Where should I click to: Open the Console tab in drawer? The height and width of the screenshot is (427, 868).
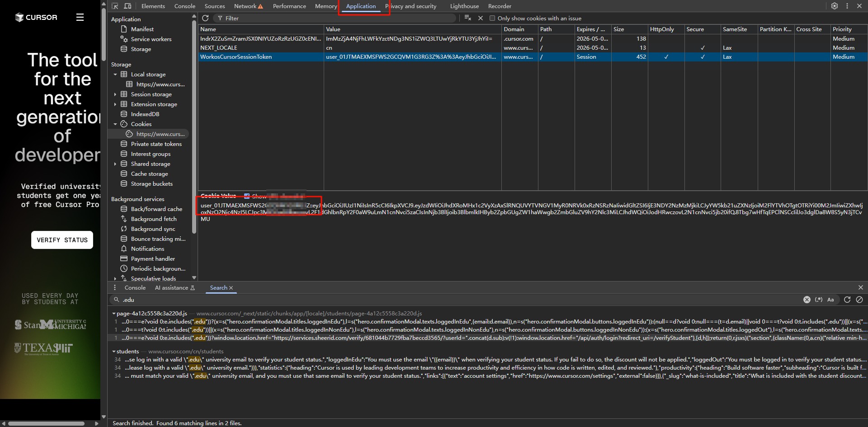tap(135, 287)
